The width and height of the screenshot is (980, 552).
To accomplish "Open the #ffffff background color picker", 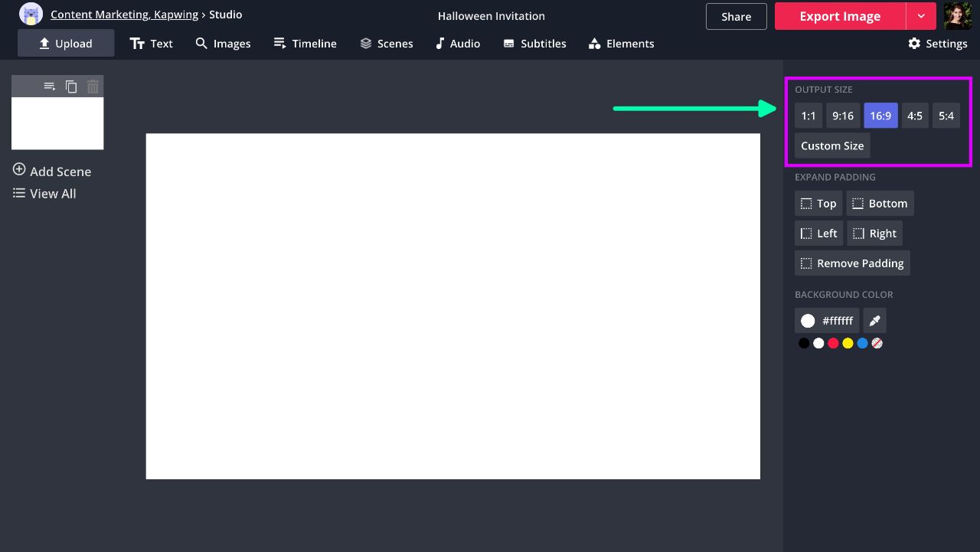I will tap(827, 321).
